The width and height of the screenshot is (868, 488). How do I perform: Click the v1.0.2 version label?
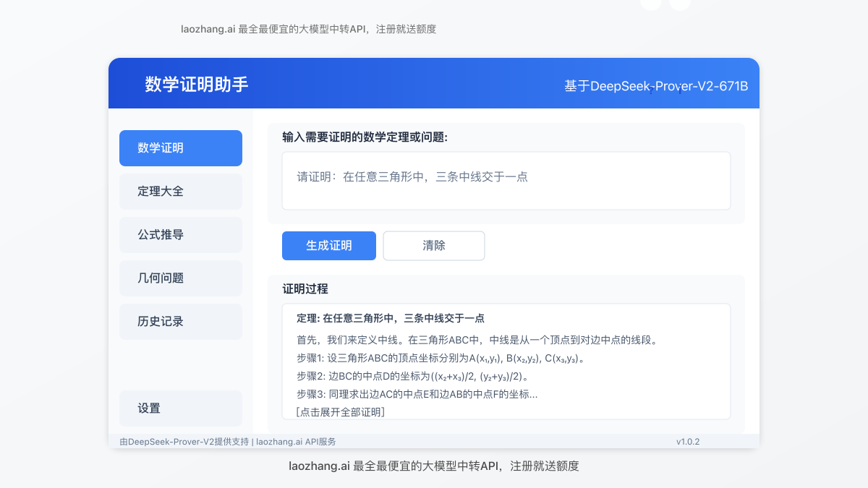(x=688, y=441)
